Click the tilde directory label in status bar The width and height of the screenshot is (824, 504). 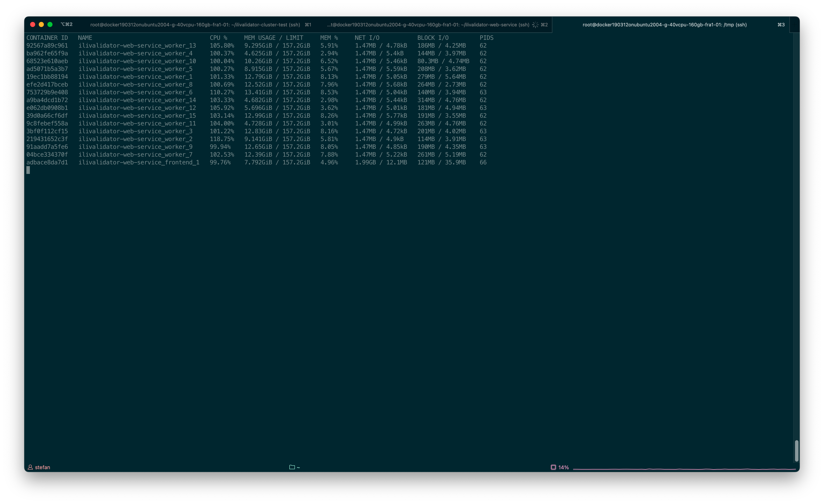(298, 467)
